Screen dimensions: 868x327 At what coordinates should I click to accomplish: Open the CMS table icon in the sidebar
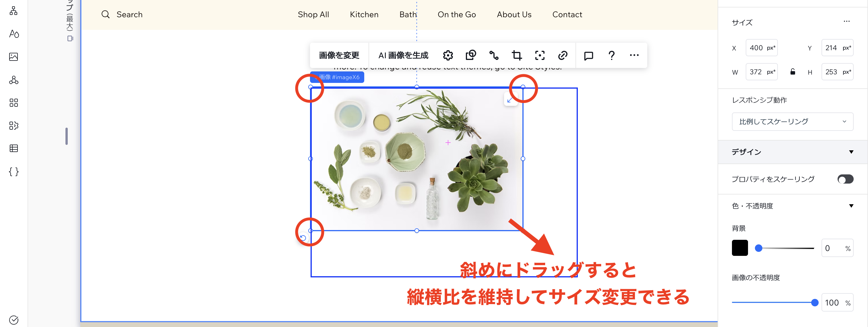coord(13,148)
